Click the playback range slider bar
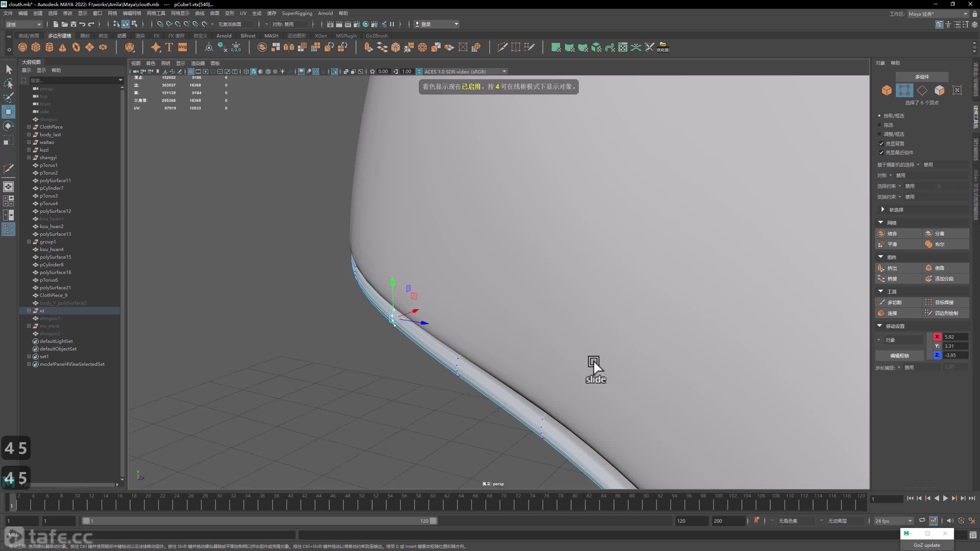Screen dimensions: 980x551 [x=260, y=521]
